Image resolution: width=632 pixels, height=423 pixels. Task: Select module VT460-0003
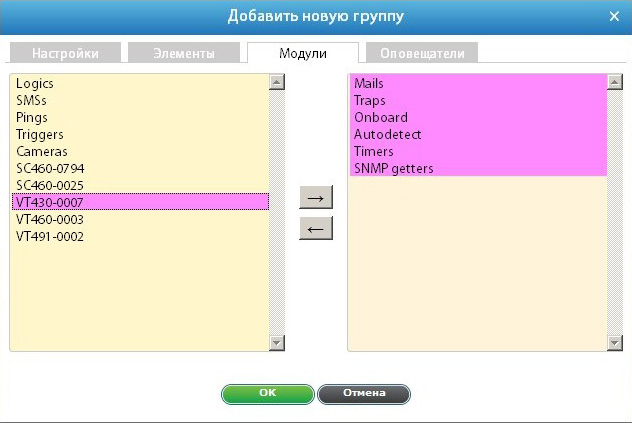point(140,219)
